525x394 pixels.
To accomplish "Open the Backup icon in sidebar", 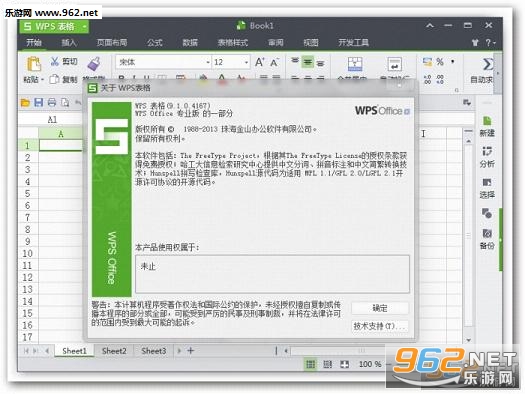I will pyautogui.click(x=487, y=233).
